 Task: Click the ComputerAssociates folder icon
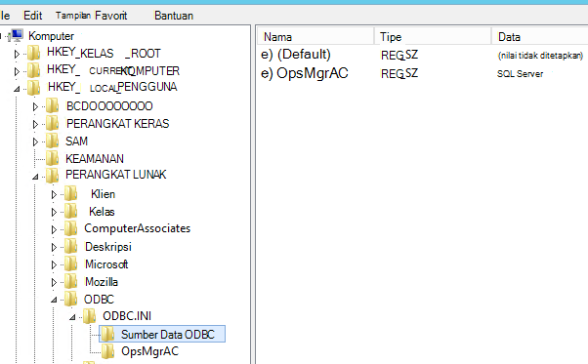(x=70, y=228)
